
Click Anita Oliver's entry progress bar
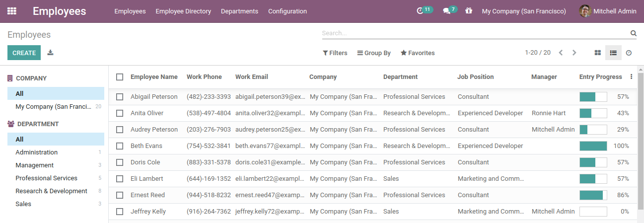593,113
